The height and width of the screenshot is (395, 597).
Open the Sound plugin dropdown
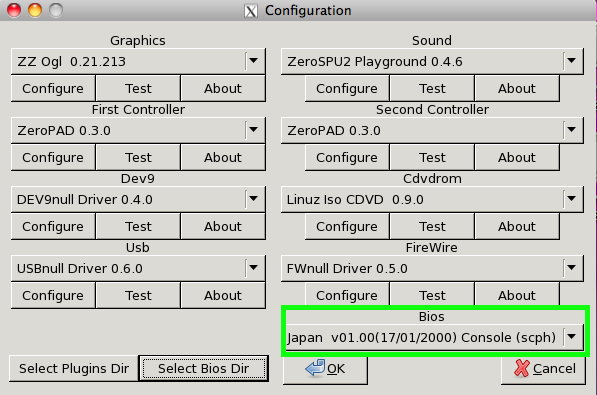point(432,61)
